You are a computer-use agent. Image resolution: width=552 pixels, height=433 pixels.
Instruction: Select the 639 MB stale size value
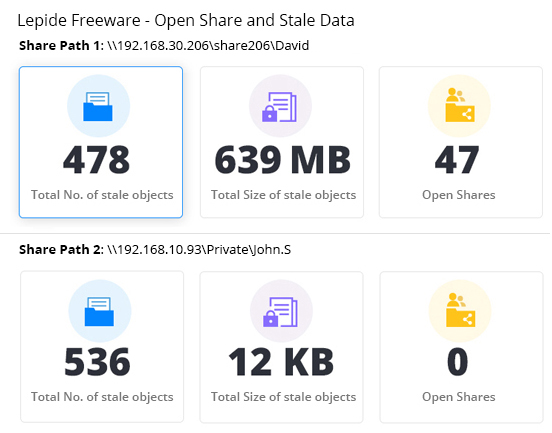coord(282,160)
